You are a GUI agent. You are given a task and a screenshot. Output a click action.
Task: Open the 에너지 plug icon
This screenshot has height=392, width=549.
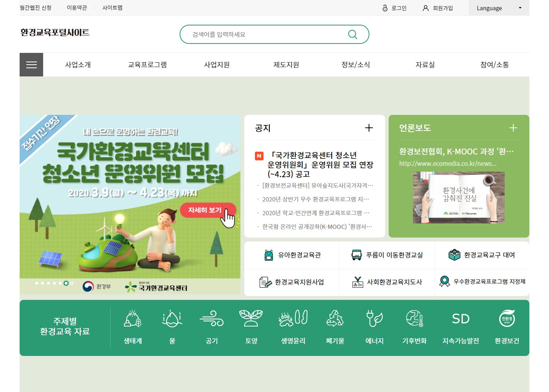coord(374,318)
